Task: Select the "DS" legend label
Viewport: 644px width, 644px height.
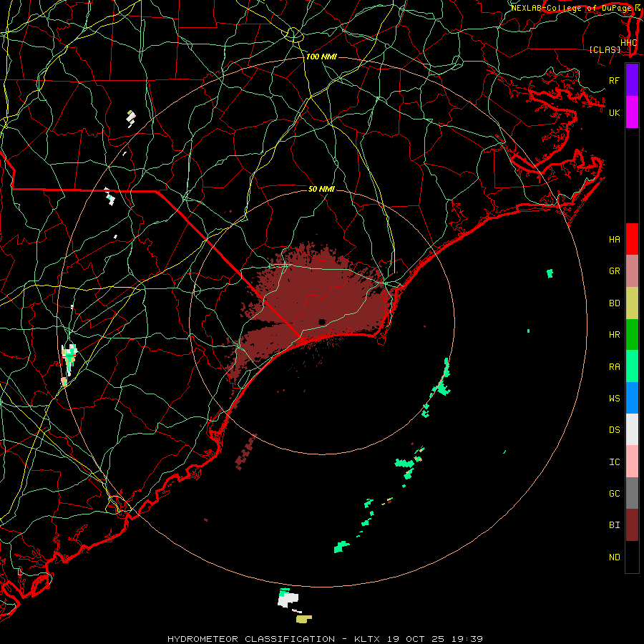Action: (615, 430)
